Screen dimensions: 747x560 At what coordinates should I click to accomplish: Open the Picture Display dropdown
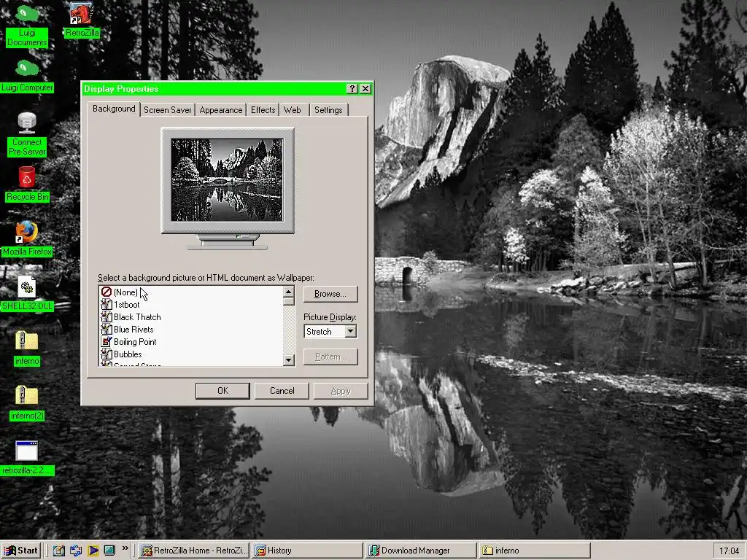pyautogui.click(x=351, y=332)
